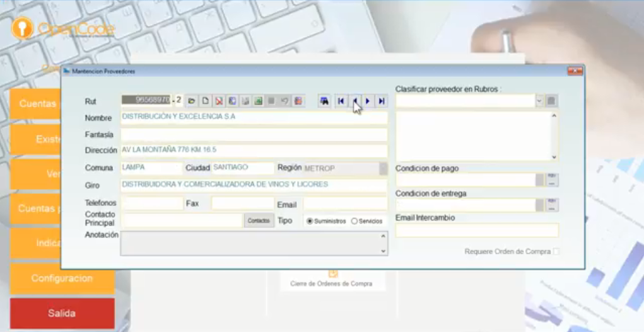Click the Contactos button
The width and height of the screenshot is (644, 332).
coord(259,220)
